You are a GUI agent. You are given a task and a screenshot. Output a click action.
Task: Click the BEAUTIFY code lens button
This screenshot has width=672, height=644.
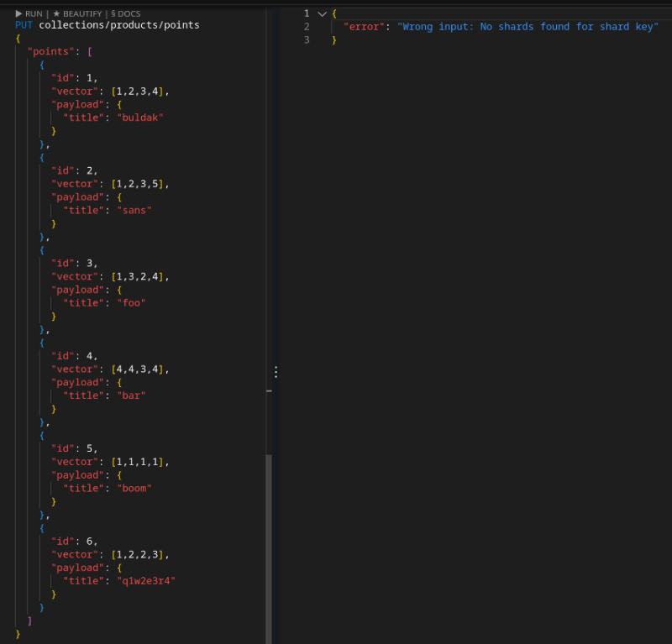click(79, 13)
